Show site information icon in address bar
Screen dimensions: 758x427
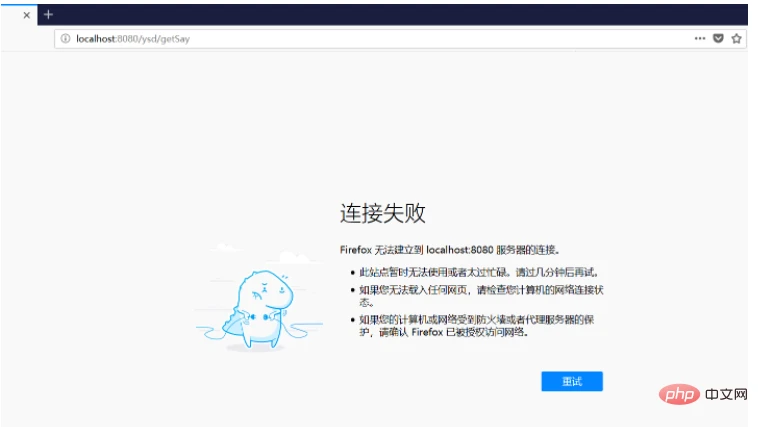65,38
